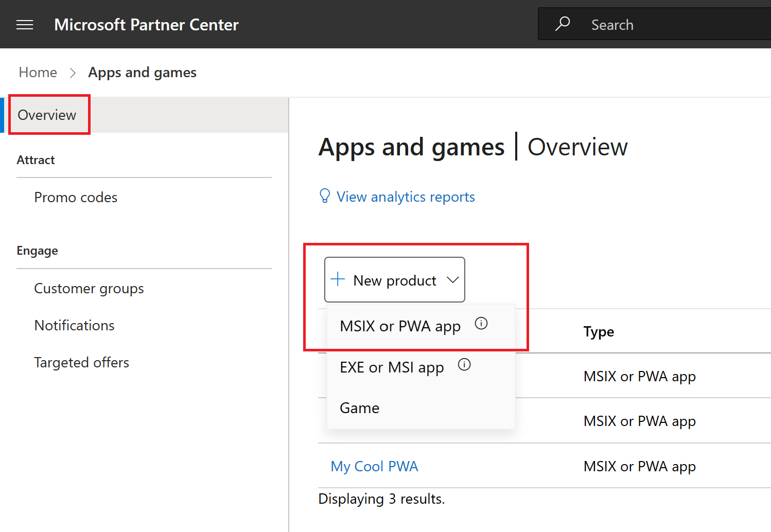The height and width of the screenshot is (532, 771).
Task: Navigate to Targeted offers
Action: point(81,362)
